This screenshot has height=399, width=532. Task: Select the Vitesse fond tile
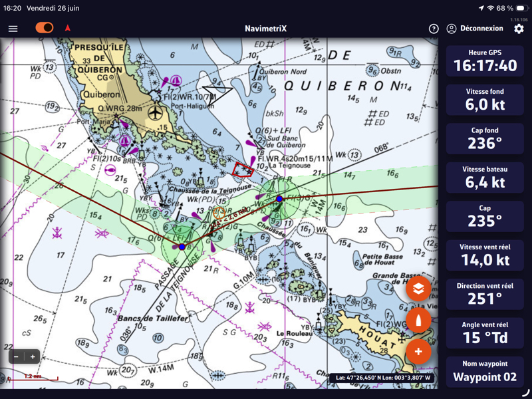[x=485, y=100]
